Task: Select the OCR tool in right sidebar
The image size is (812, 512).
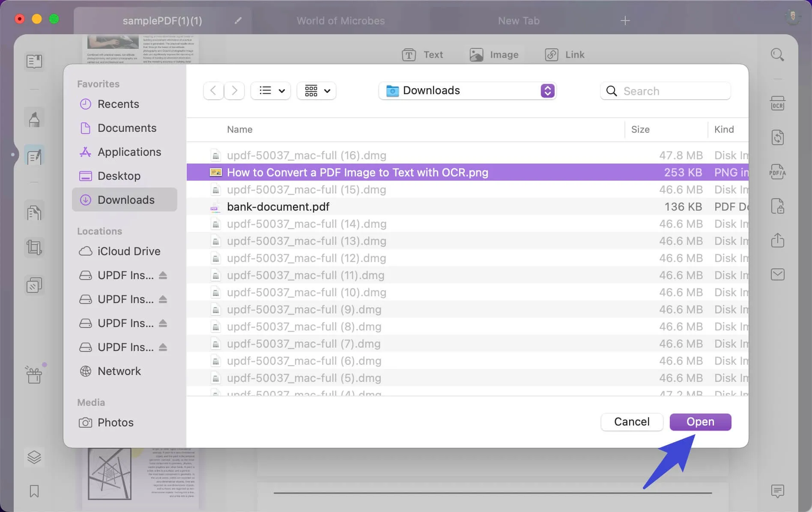Action: point(777,103)
